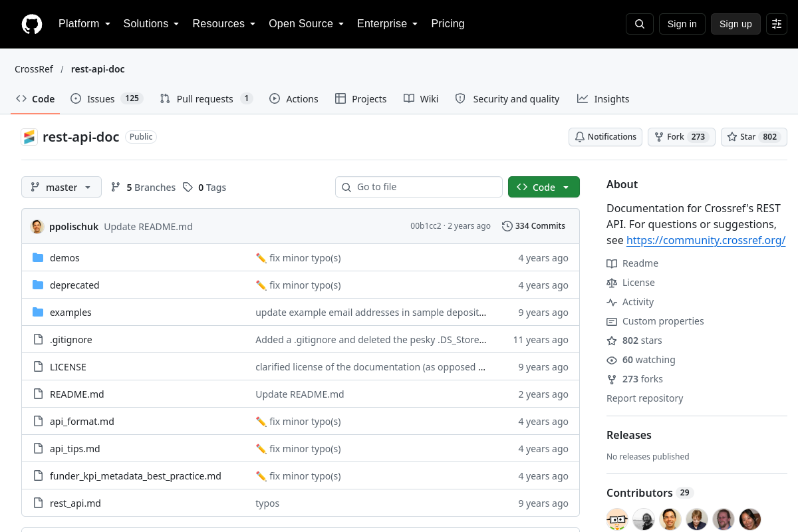The width and height of the screenshot is (798, 532).
Task: Click the file icon beside api_tips.md
Action: pyautogui.click(x=38, y=448)
